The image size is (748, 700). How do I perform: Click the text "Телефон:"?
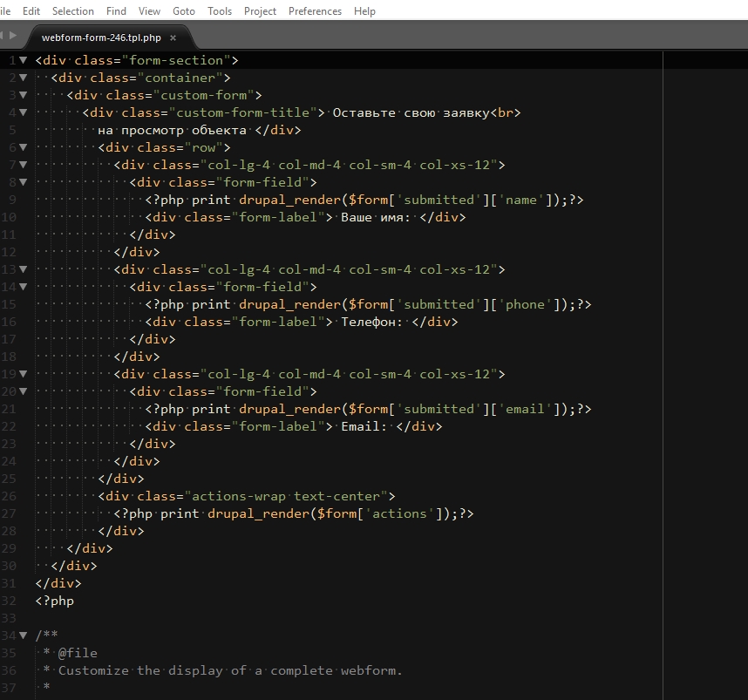tap(371, 322)
